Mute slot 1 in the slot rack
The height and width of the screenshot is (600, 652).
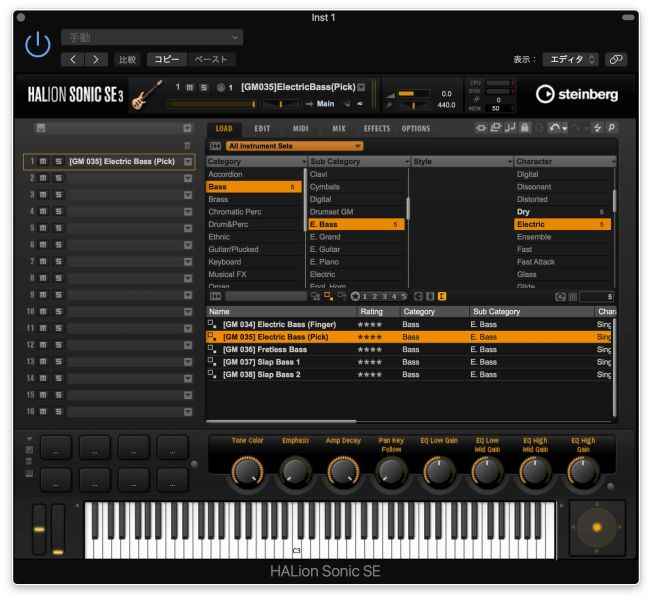(x=43, y=161)
